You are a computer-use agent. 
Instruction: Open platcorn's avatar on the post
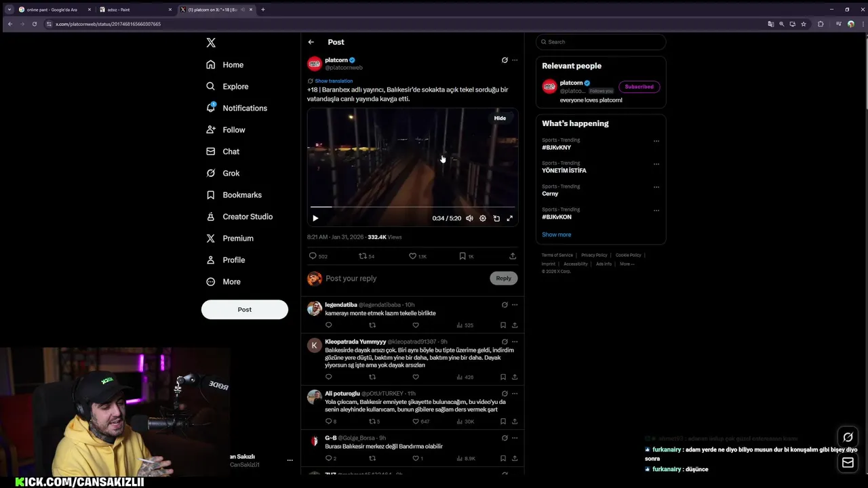tap(315, 64)
